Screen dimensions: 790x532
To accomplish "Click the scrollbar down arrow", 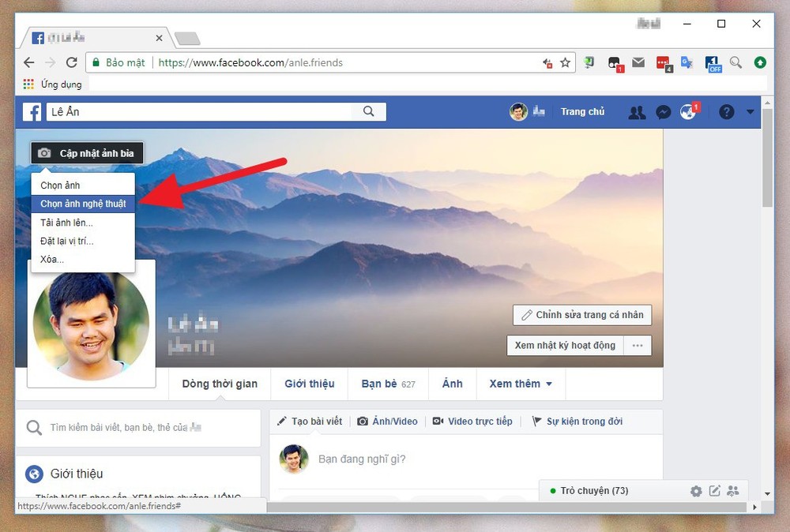I will pyautogui.click(x=767, y=494).
